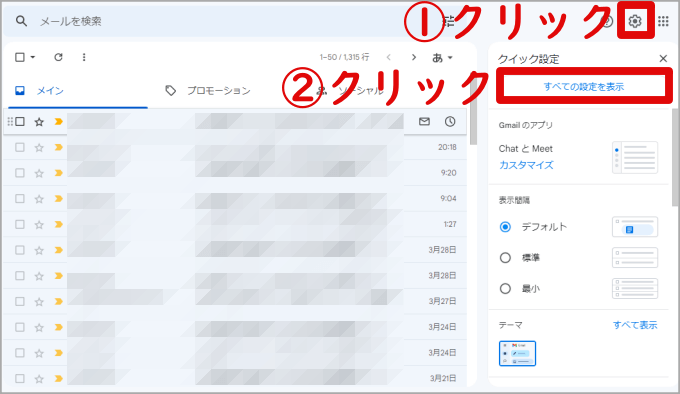Select the 9:20 email checkbox
The width and height of the screenshot is (680, 394).
[x=20, y=173]
